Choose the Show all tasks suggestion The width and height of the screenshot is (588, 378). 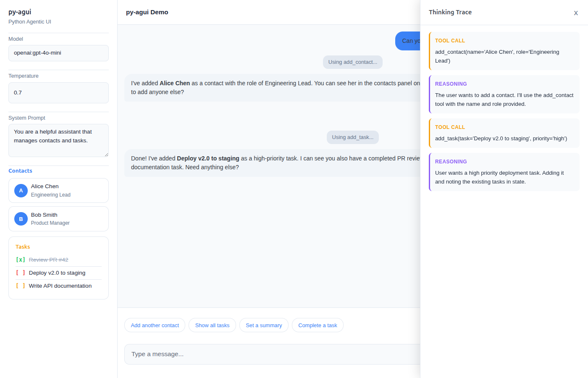coord(212,325)
